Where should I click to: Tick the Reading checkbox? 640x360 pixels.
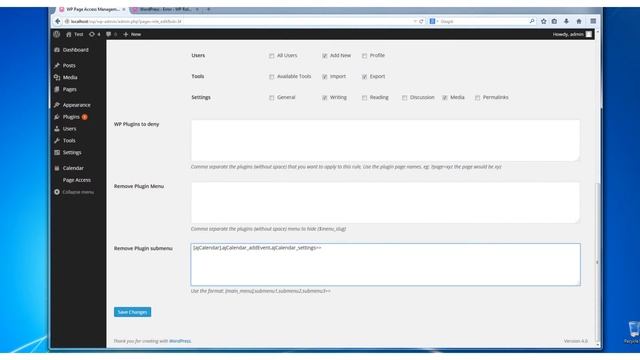click(x=364, y=98)
